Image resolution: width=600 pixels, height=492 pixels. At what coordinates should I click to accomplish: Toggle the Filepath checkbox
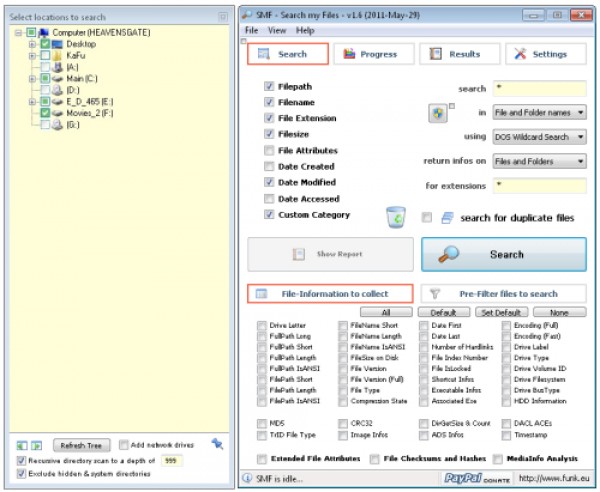(x=269, y=86)
